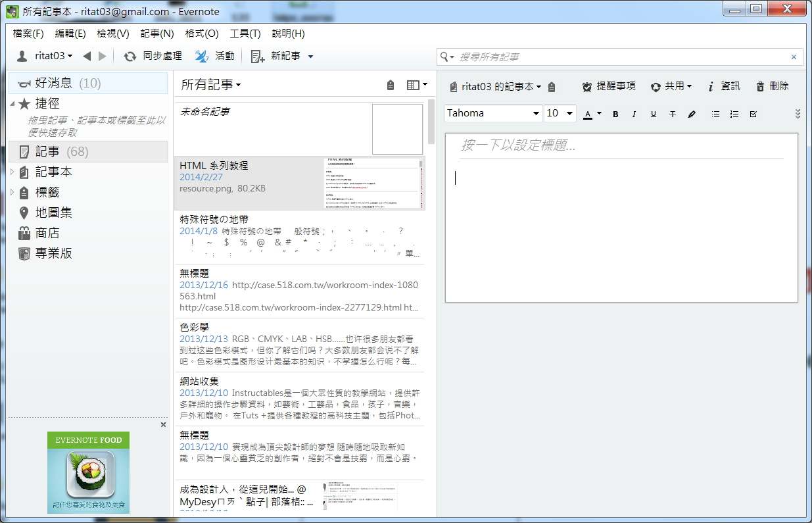The image size is (812, 523).
Task: Show note info with 資訊
Action: [x=724, y=86]
